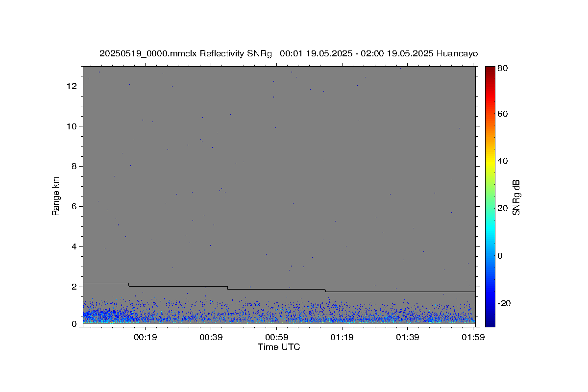
Task: Click the colorbar value '80'
Action: coord(502,69)
